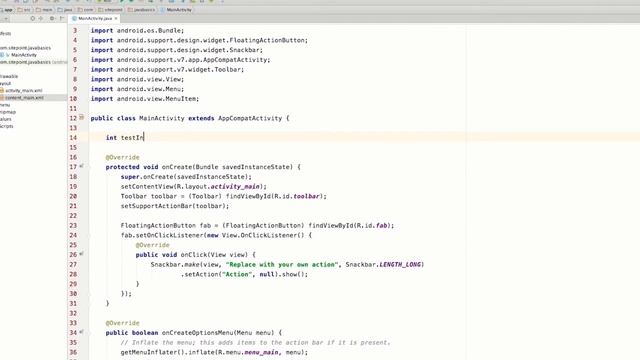Image resolution: width=640 pixels, height=360 pixels.
Task: Click 'onCreateOptionsMenu' on line 34
Action: (x=197, y=333)
